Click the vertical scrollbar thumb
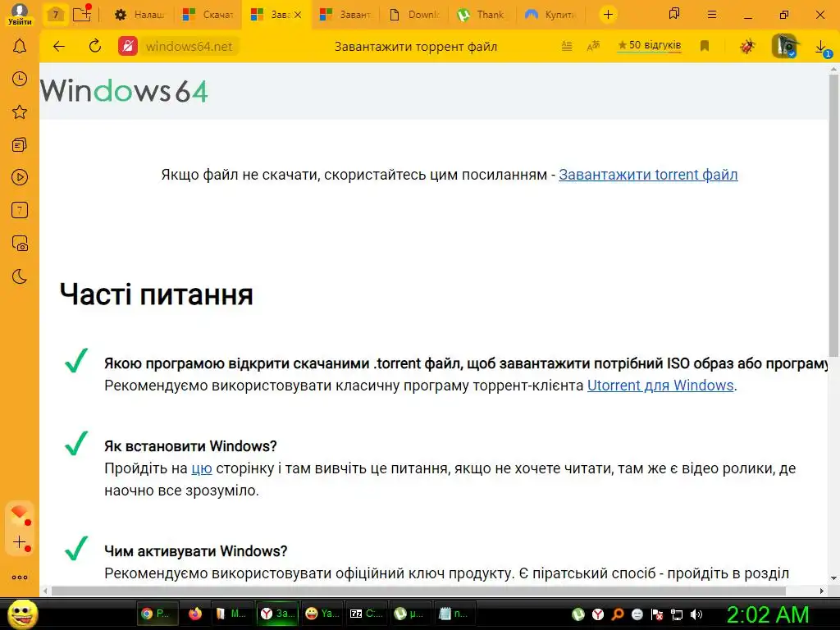 (x=833, y=216)
